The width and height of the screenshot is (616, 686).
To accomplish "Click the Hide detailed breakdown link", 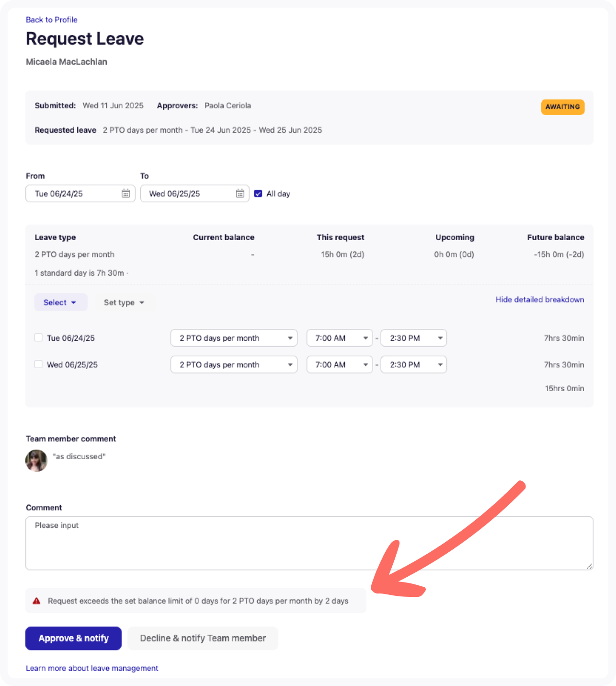I will [539, 300].
